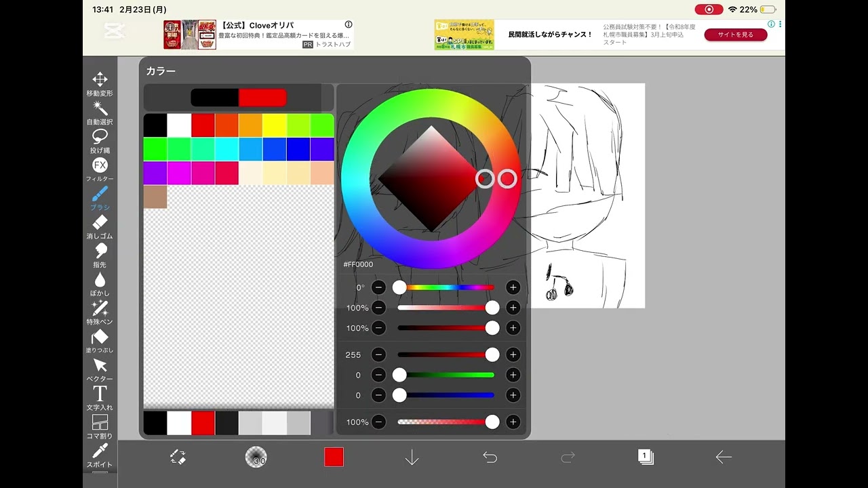Select the コマ割り frame divider tool

tap(100, 427)
